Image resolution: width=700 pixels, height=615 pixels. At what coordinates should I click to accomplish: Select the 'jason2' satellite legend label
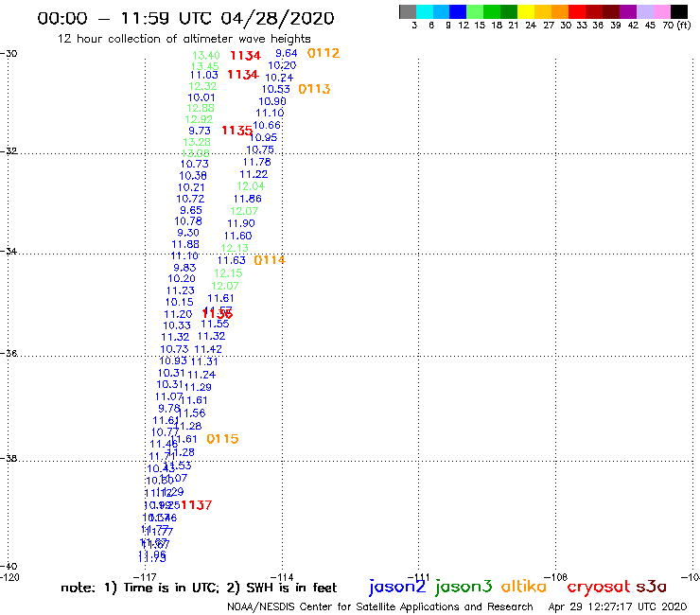(x=397, y=587)
